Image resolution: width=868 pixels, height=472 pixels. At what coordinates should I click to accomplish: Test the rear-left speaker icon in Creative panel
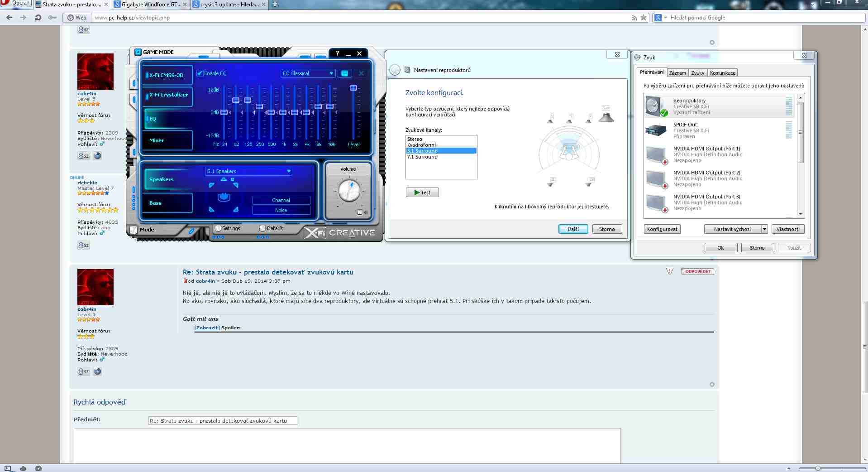[211, 209]
